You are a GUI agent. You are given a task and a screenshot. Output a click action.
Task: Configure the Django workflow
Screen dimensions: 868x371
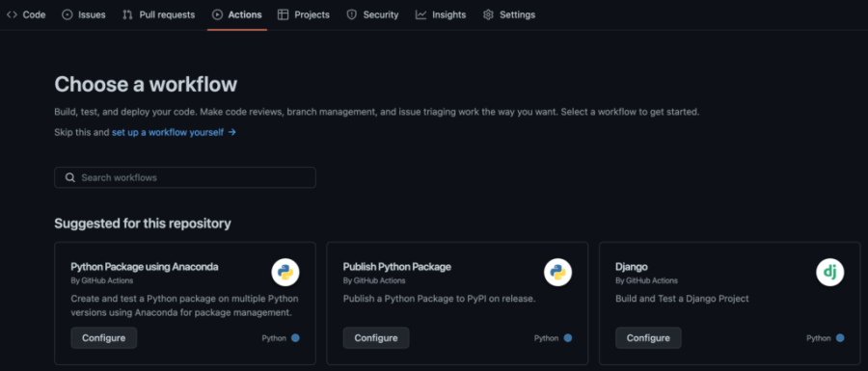click(x=648, y=338)
